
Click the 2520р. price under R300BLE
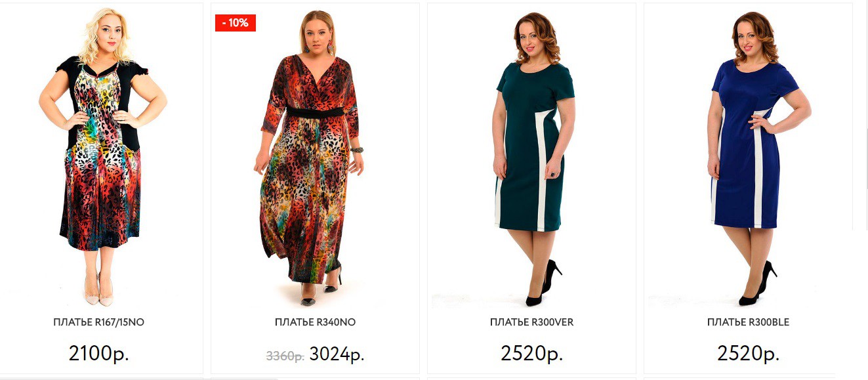[x=749, y=353]
